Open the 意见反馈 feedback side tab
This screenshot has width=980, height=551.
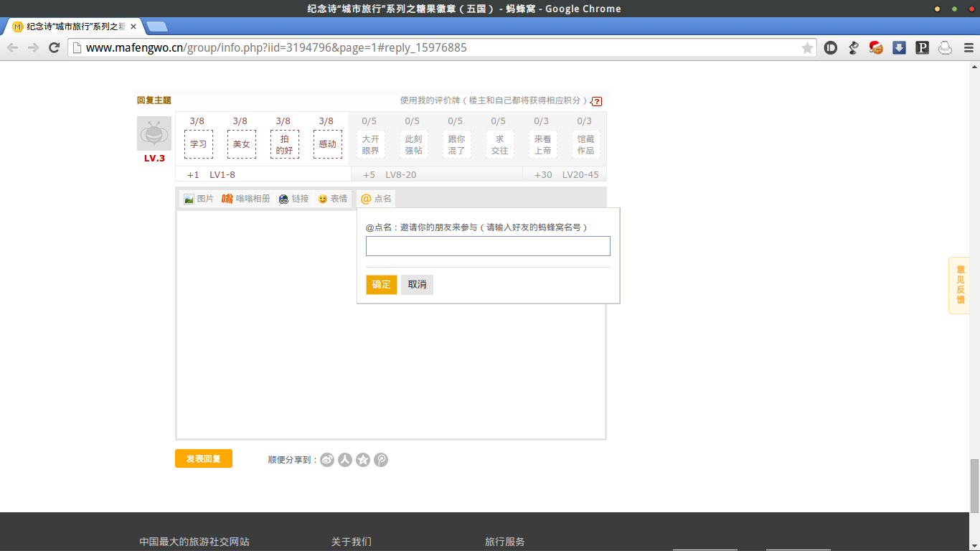point(960,286)
